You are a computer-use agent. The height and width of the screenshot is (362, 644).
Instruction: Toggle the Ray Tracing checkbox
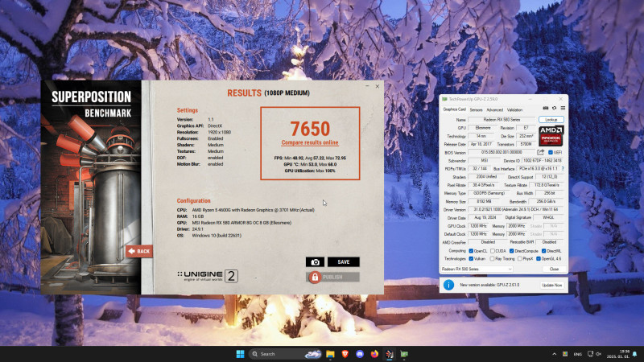[493, 258]
